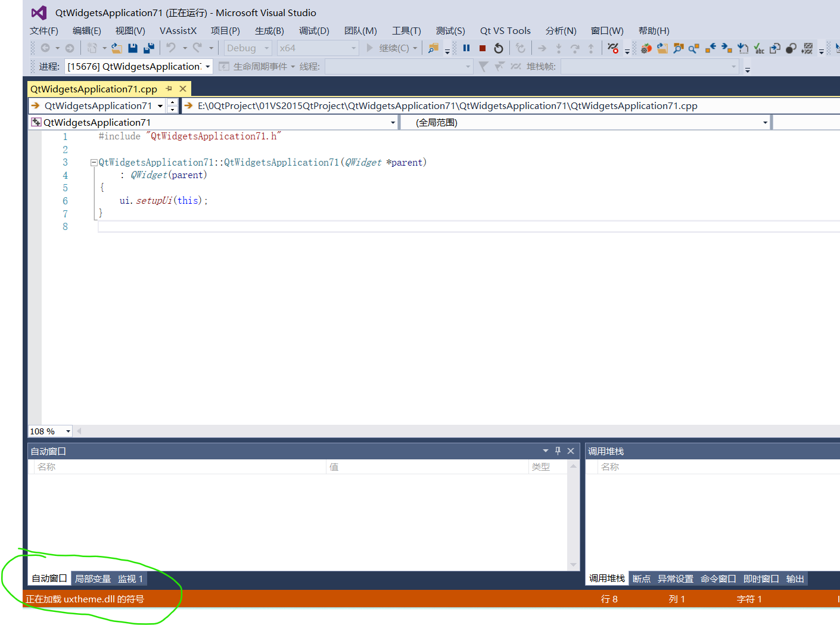Image resolution: width=840 pixels, height=625 pixels.
Task: Toggle the pin on QtWidgetsApplication71.cpp tab
Action: coord(169,88)
